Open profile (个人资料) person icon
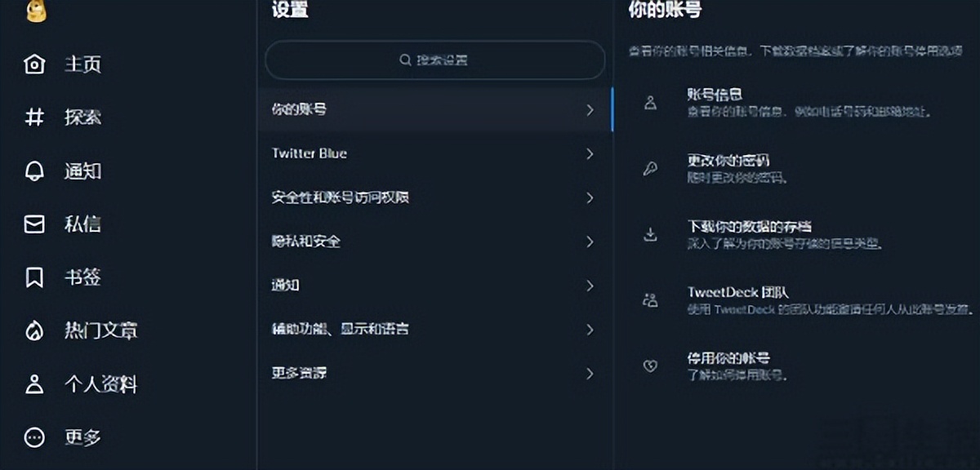Viewport: 980px width, 470px height. click(33, 384)
